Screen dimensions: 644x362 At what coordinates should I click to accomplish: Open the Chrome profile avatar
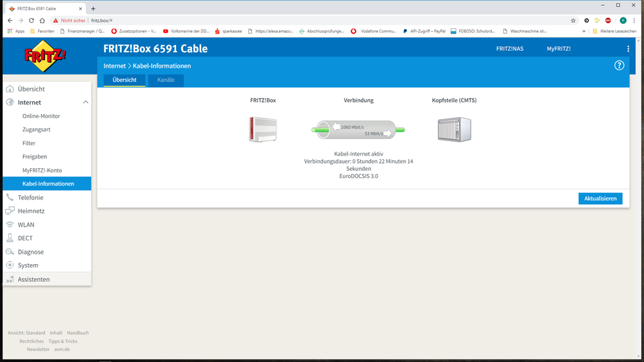click(623, 21)
